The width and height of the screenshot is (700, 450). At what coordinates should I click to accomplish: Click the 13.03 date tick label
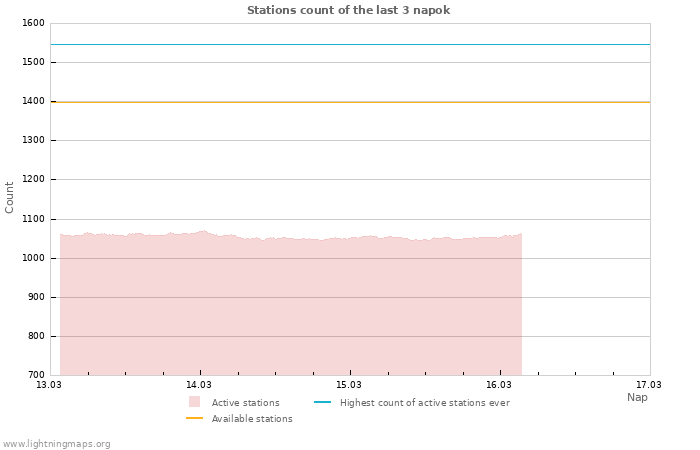tap(49, 384)
